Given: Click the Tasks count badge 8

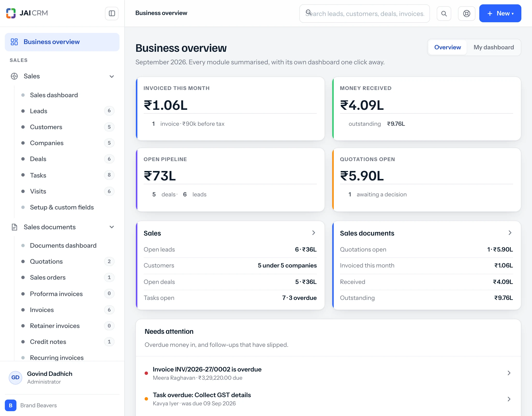Looking at the screenshot, I should [x=109, y=175].
